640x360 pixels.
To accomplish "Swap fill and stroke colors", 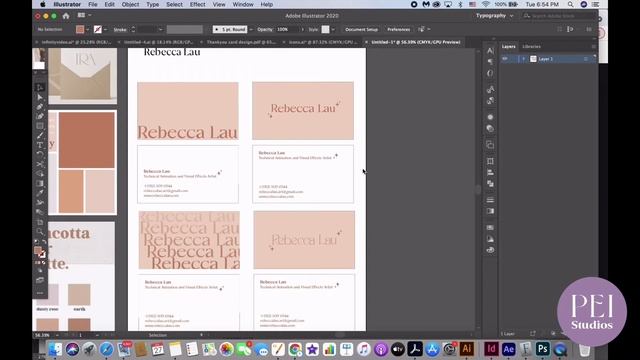I will (44, 242).
